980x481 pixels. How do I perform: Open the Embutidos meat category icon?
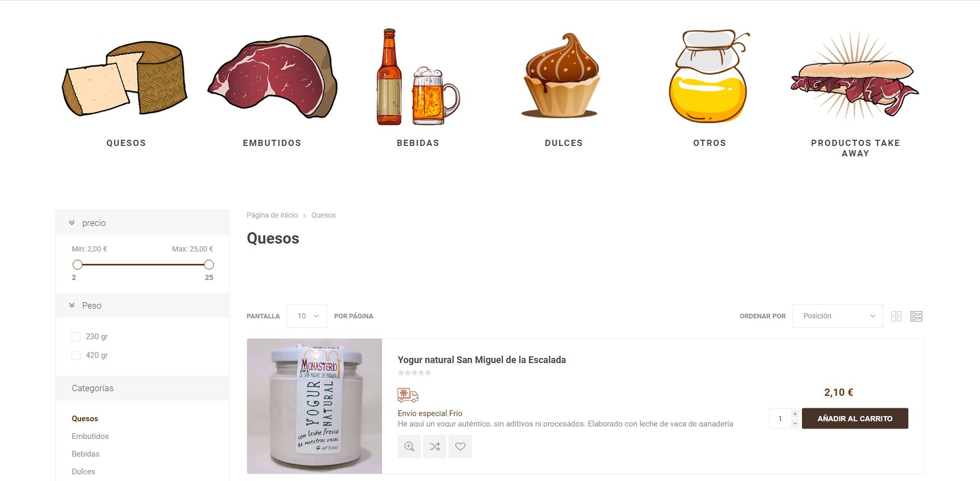click(x=273, y=77)
